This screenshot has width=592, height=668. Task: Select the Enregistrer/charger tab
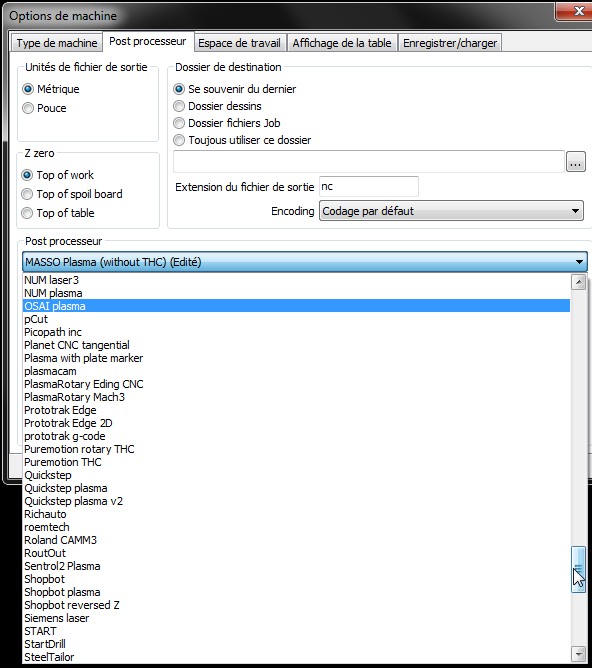point(450,43)
